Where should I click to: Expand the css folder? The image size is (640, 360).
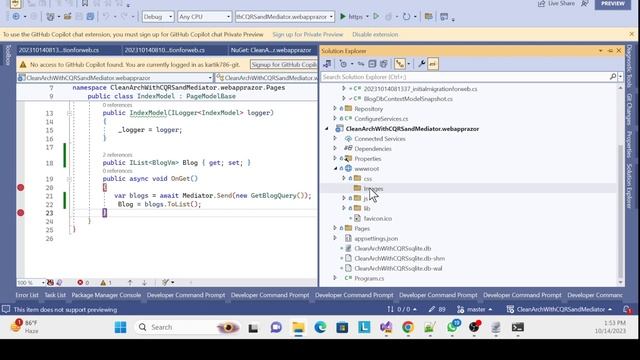[344, 178]
